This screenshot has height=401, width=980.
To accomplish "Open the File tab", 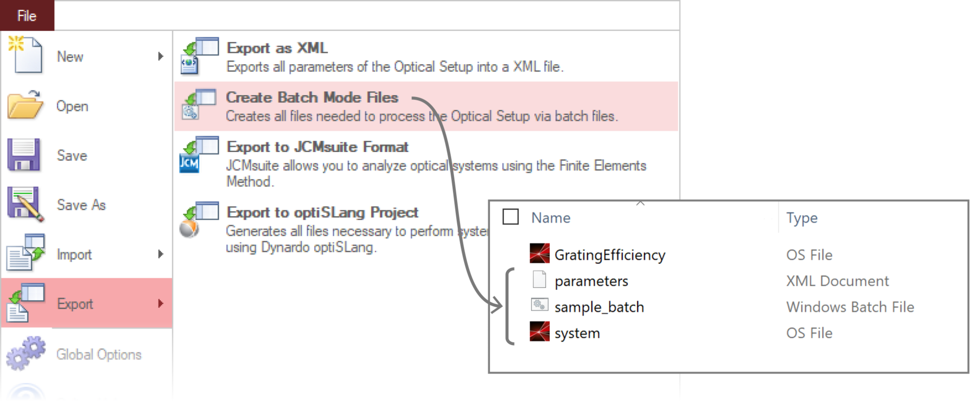I will click(27, 16).
